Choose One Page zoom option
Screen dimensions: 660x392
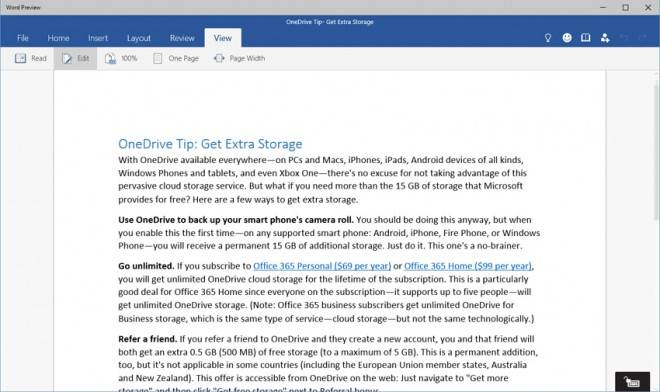tap(176, 59)
